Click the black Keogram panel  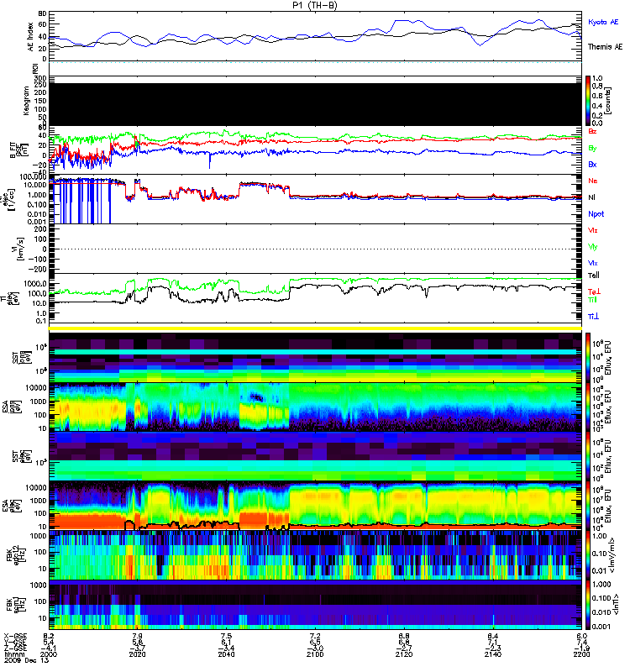point(316,104)
